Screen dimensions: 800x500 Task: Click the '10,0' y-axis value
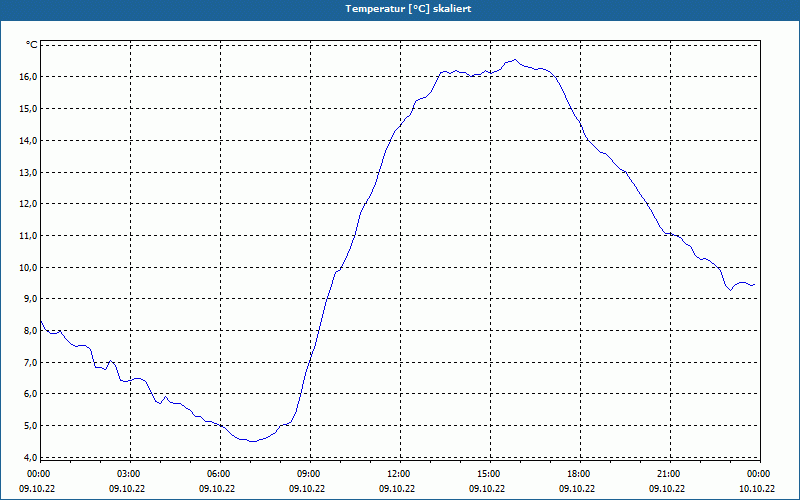[x=29, y=267]
